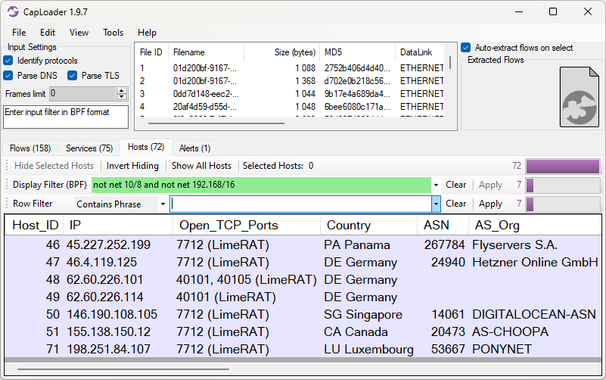606x380 pixels.
Task: Open the View menu
Action: click(x=79, y=32)
